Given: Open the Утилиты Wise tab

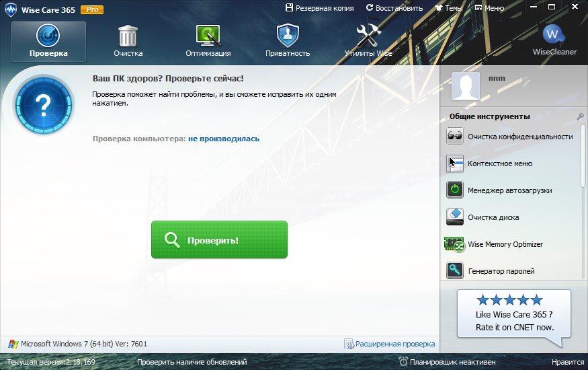Looking at the screenshot, I should tap(368, 41).
